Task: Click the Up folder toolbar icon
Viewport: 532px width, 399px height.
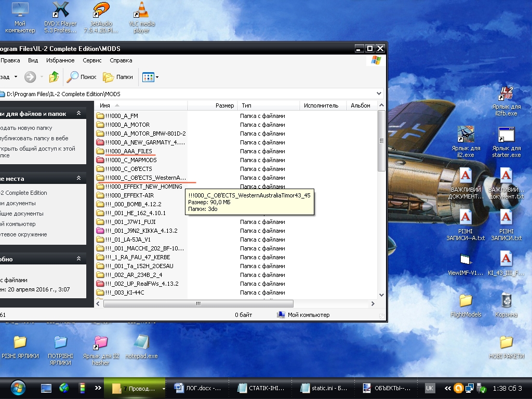Action: [54, 77]
